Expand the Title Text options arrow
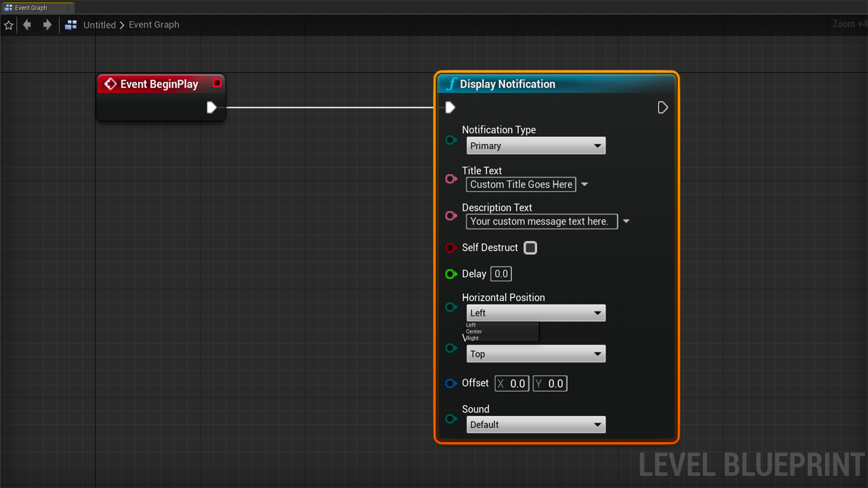 point(585,184)
